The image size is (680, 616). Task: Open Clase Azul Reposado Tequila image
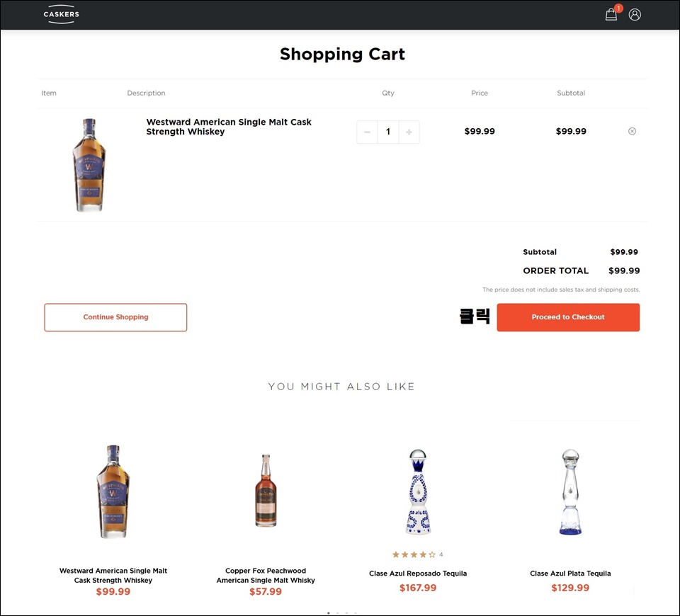pos(418,492)
